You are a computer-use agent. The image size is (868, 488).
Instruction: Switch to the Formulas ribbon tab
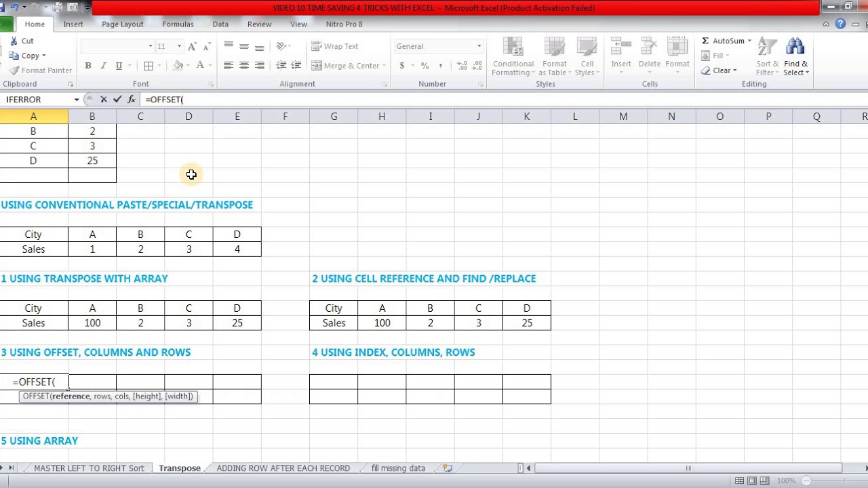(x=178, y=24)
